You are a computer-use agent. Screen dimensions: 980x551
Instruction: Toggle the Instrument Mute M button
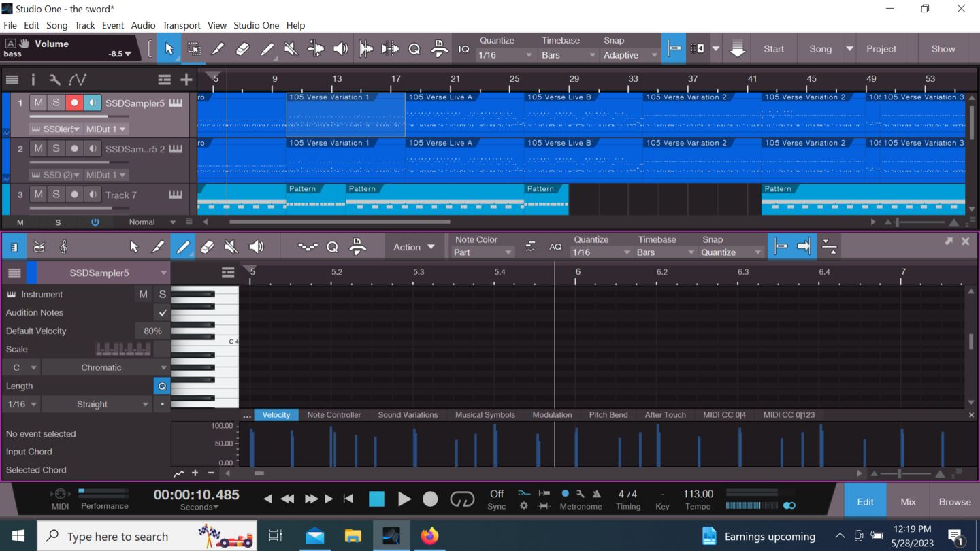coord(143,295)
